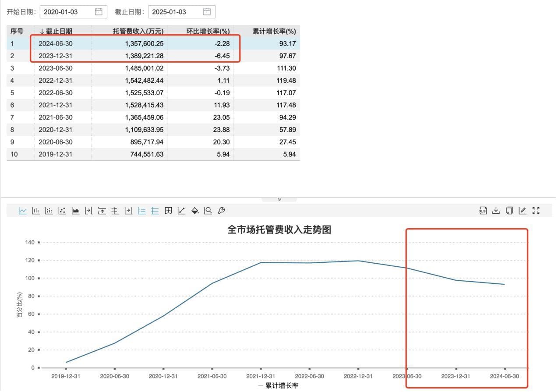Switch chart to scatter plot type
This screenshot has height=392, width=558.
pos(62,211)
